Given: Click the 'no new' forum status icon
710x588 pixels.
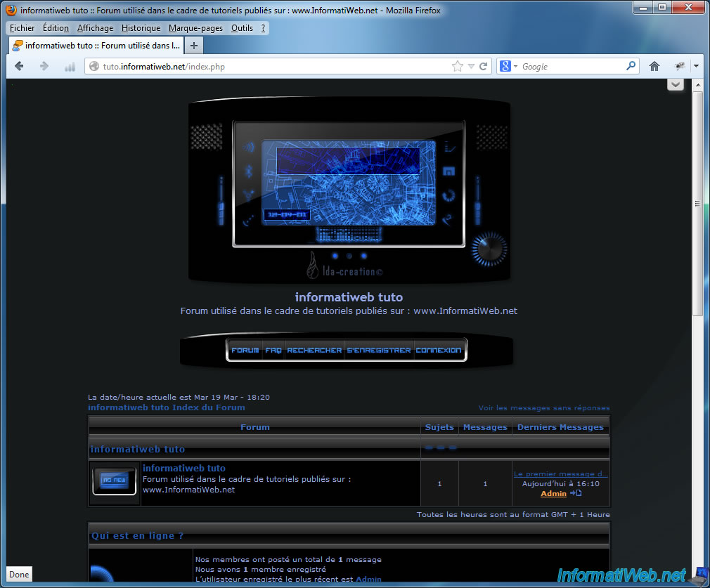Looking at the screenshot, I should (x=114, y=481).
